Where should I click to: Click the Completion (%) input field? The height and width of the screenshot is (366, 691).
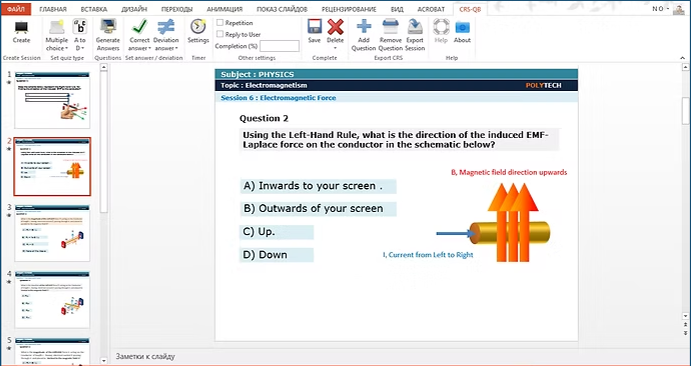coord(279,46)
